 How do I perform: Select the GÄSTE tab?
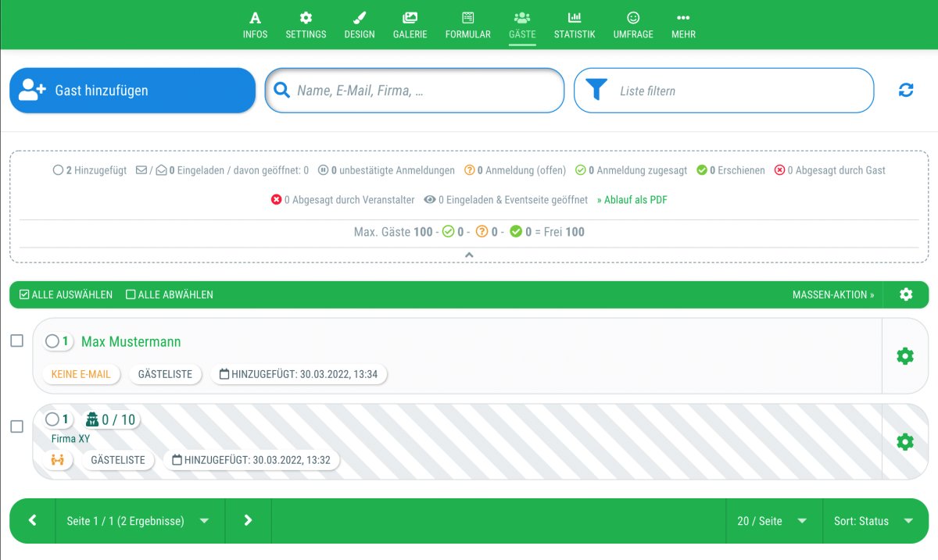click(x=522, y=25)
